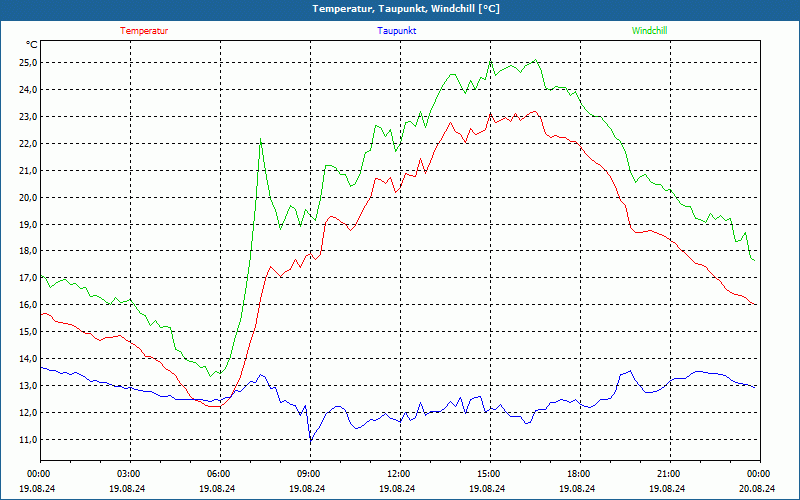800x500 pixels.
Task: Click the blue Taupunkt minimum at 09:00
Action: pyautogui.click(x=311, y=441)
